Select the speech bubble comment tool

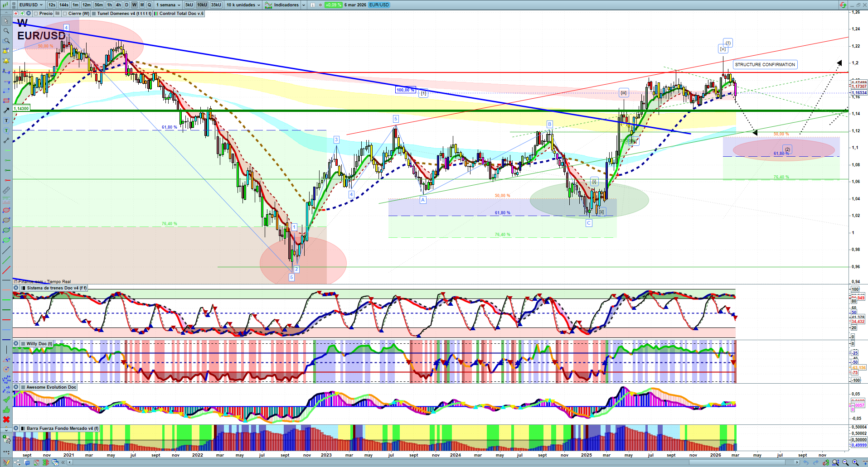point(6,130)
